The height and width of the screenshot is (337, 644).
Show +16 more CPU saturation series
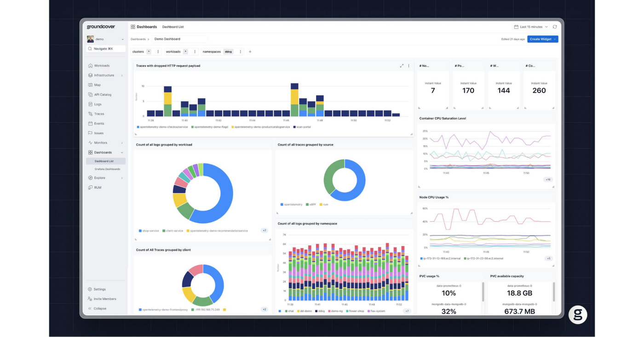548,180
